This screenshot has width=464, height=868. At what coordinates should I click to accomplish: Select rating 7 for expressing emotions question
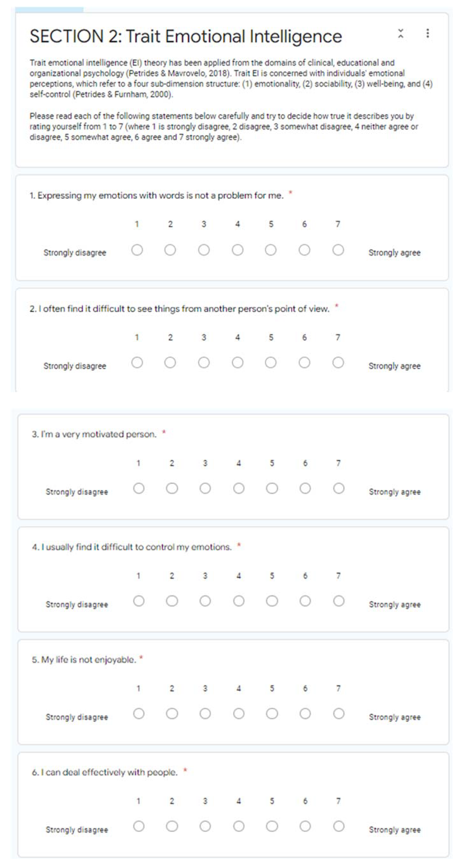(x=338, y=250)
